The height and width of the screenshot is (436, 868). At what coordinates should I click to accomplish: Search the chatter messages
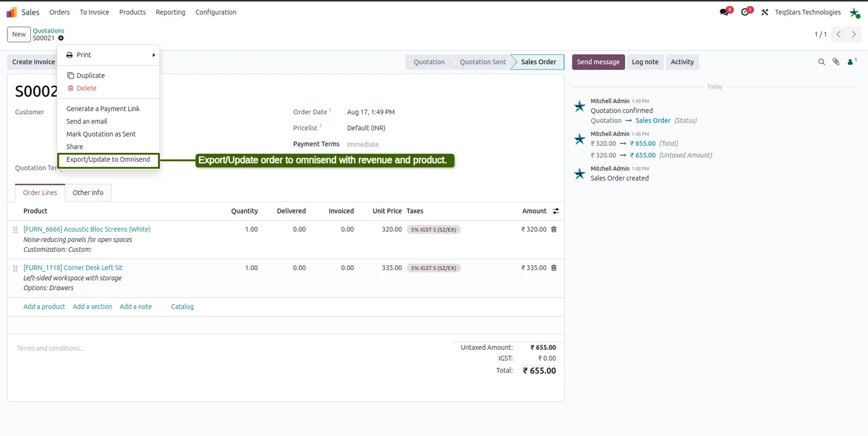coord(821,62)
